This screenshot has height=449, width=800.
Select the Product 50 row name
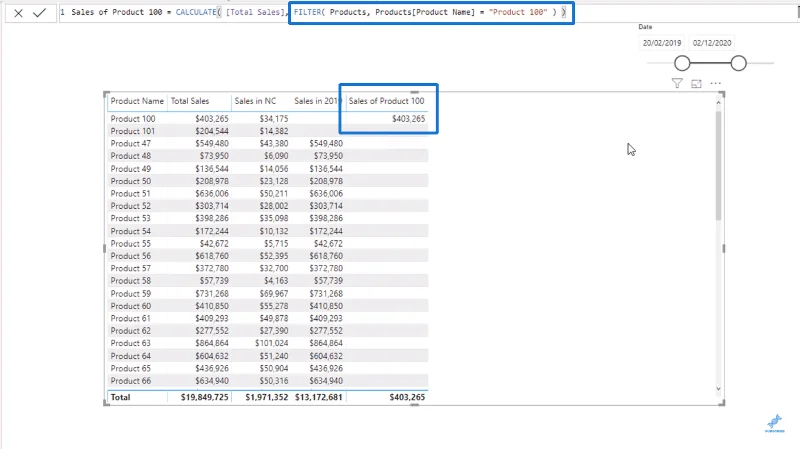click(x=131, y=181)
